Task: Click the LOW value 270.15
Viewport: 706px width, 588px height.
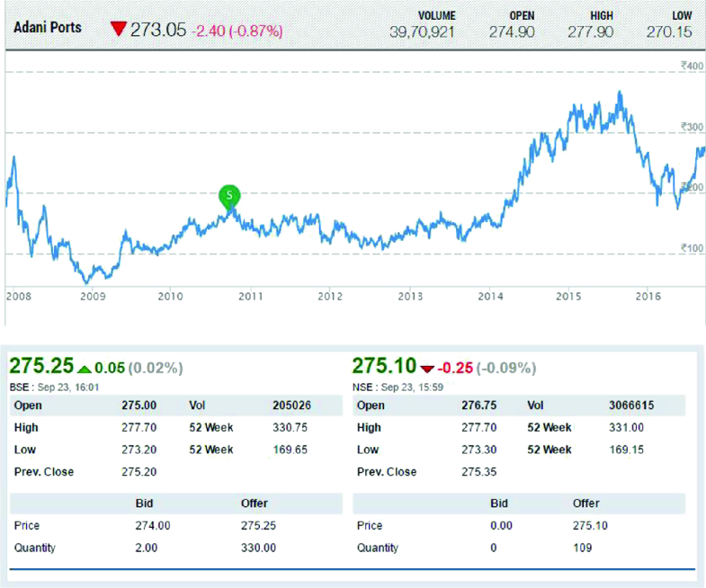Action: click(x=669, y=32)
